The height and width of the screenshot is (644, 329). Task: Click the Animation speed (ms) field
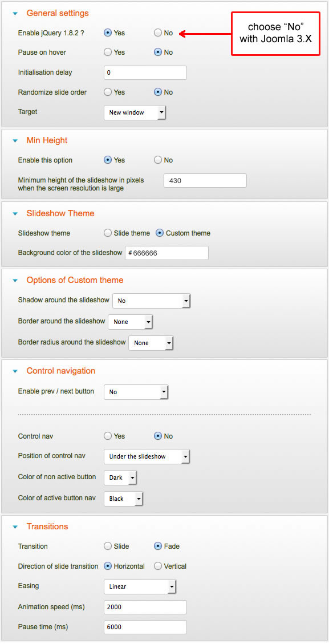tap(145, 607)
